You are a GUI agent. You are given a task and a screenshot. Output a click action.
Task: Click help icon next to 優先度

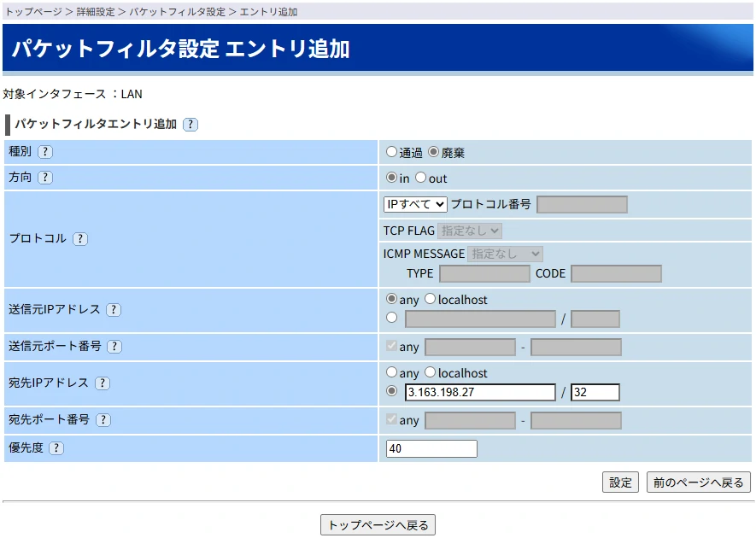[57, 448]
